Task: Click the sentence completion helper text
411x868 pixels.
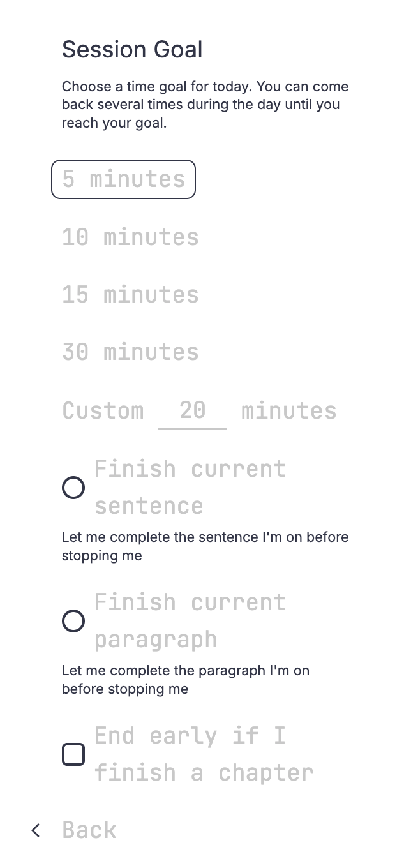Action: tap(205, 546)
